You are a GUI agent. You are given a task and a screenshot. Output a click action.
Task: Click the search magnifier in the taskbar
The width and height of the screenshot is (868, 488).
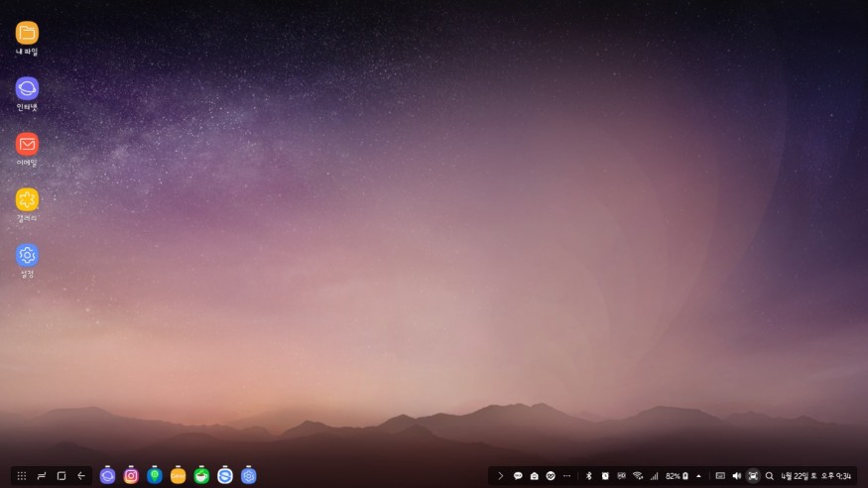tap(770, 476)
